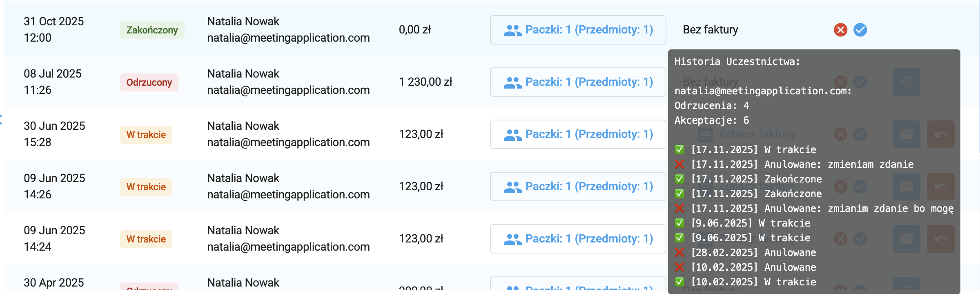980x298 pixels.
Task: Open Paczki button in the 08 Jul 2025 row
Action: [x=578, y=82]
